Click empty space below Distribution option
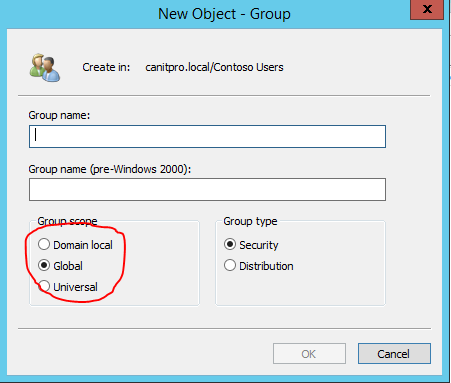Image resolution: width=451 pixels, height=383 pixels. coord(300,288)
